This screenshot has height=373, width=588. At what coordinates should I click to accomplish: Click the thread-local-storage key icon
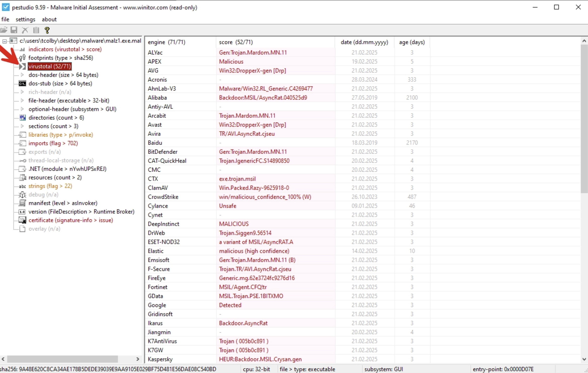click(x=23, y=161)
